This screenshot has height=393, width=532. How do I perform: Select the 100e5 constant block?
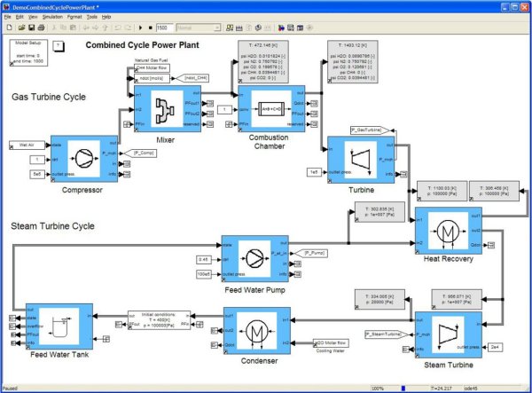tap(204, 274)
